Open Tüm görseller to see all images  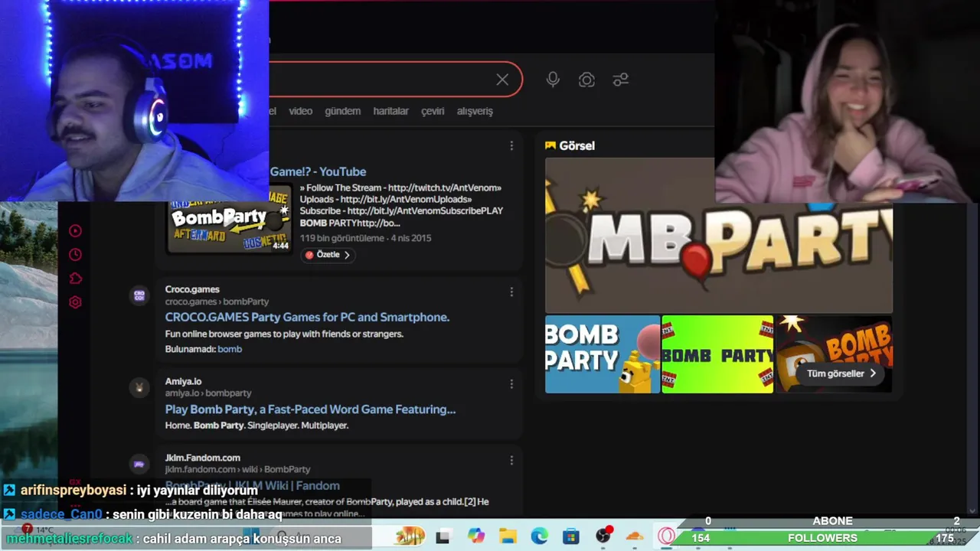click(x=841, y=373)
